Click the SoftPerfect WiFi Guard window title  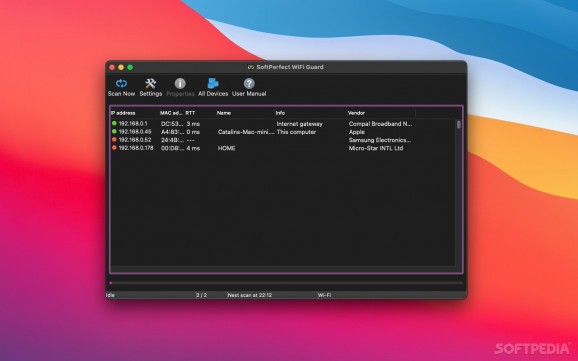pos(290,67)
